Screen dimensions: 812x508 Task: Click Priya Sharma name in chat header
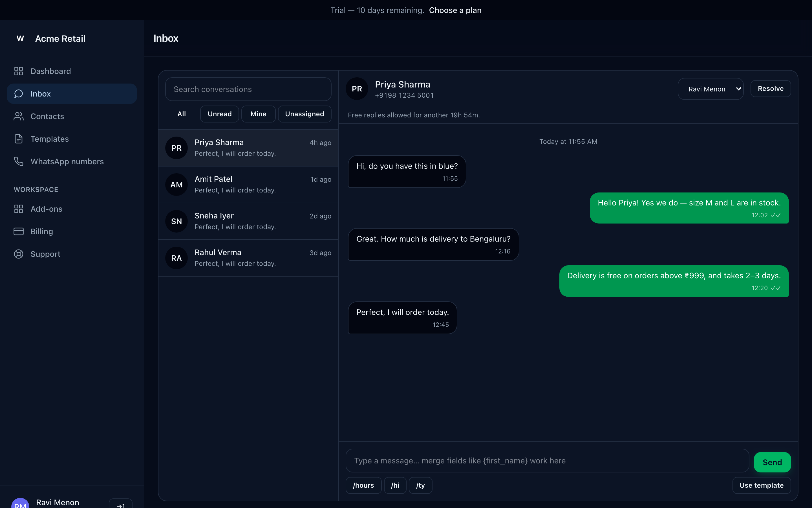coord(402,84)
